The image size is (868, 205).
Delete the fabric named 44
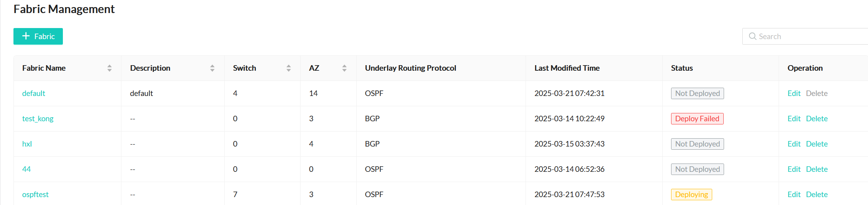click(817, 169)
